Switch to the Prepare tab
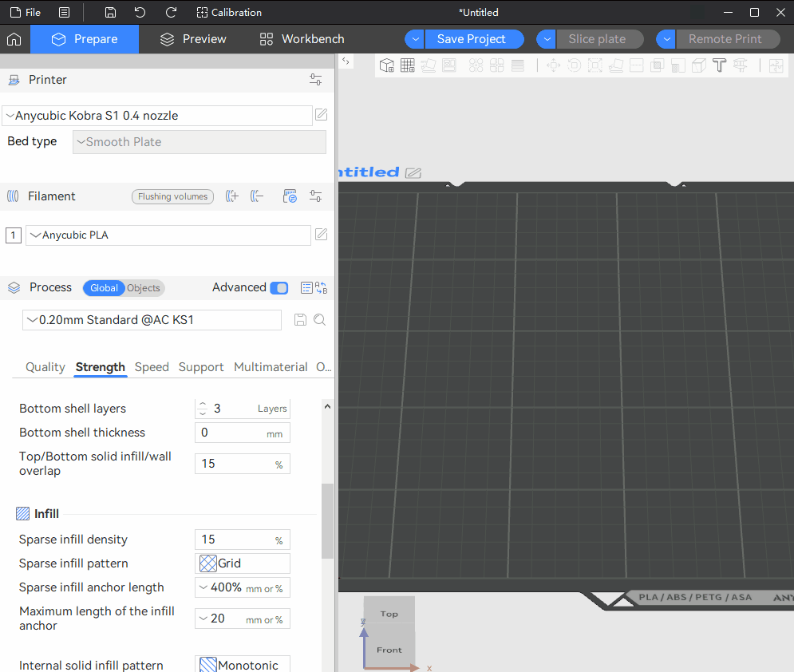Viewport: 794px width, 672px height. coord(85,39)
